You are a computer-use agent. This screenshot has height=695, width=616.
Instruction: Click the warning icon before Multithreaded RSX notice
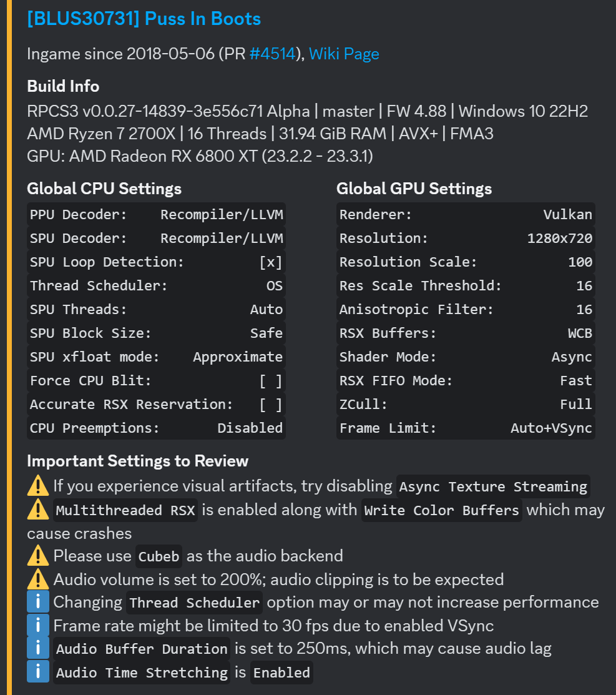pos(37,510)
